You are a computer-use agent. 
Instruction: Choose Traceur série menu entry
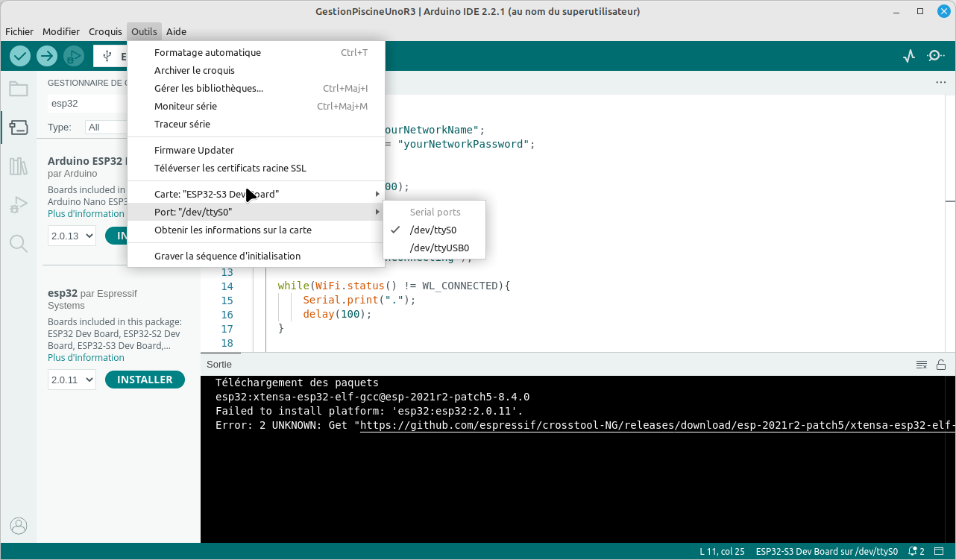click(x=257, y=125)
